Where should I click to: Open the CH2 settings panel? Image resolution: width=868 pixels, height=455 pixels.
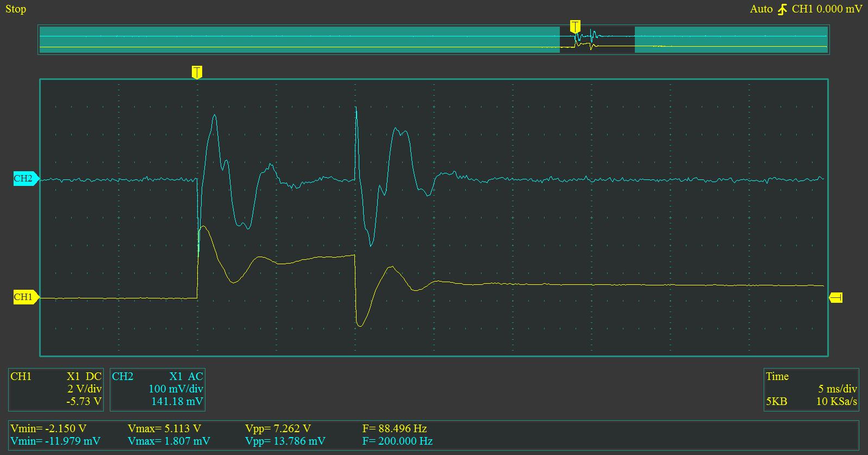(158, 389)
